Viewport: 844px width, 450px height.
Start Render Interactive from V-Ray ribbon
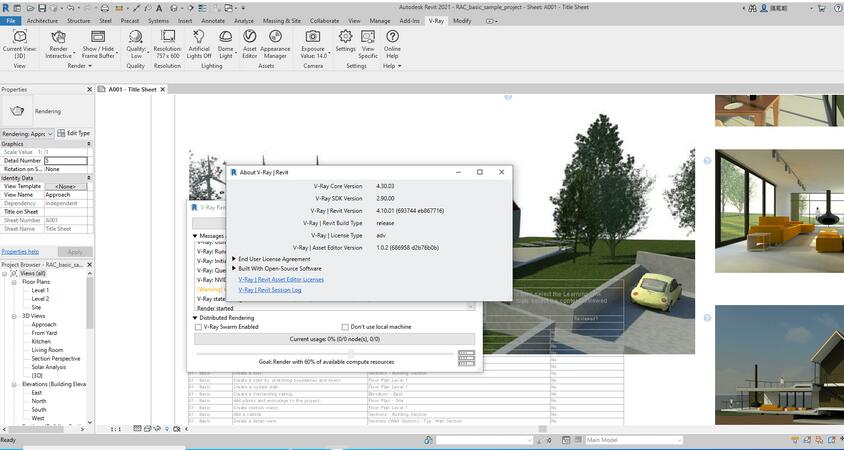point(58,37)
